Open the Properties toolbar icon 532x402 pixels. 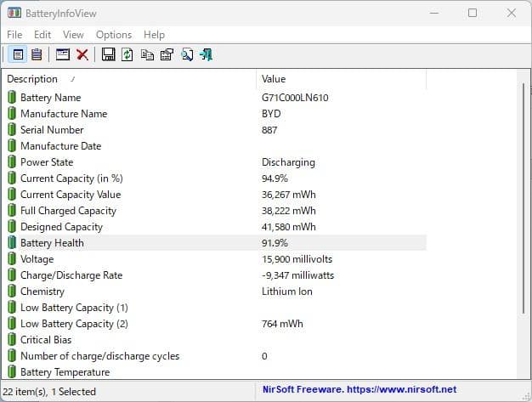pyautogui.click(x=167, y=55)
